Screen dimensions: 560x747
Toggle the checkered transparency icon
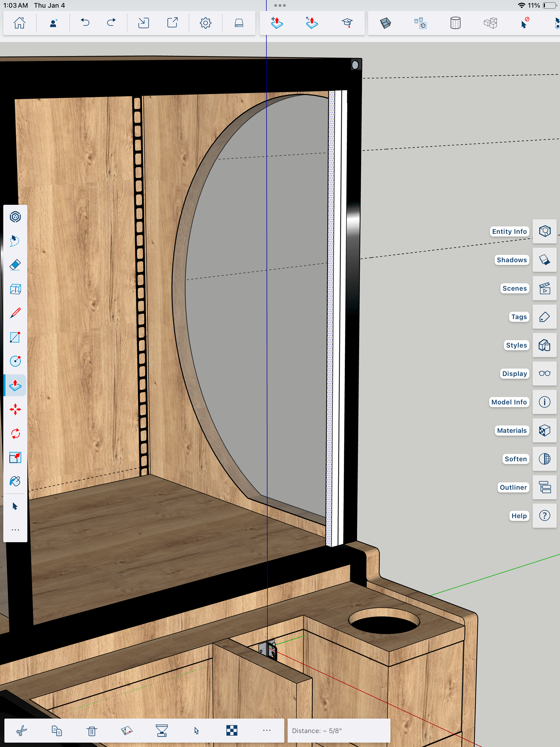(x=232, y=730)
